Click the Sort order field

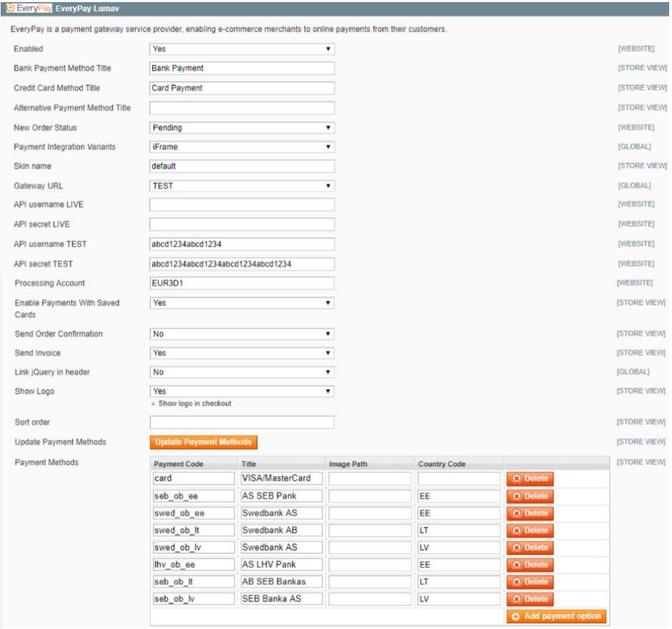point(241,422)
